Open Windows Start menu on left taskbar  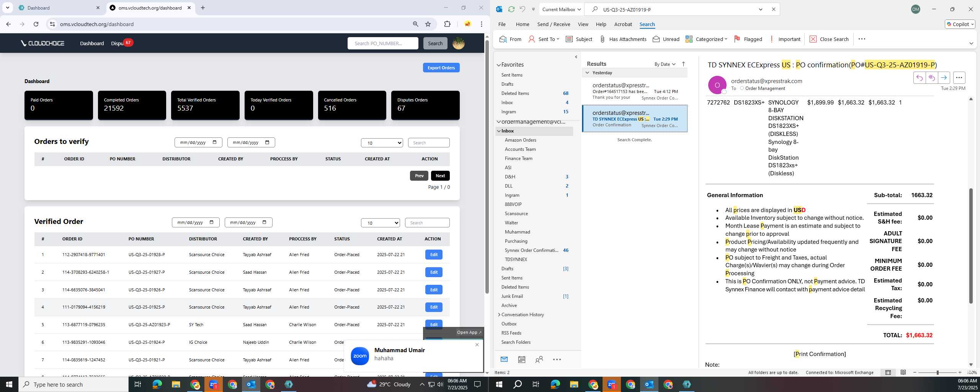point(9,384)
